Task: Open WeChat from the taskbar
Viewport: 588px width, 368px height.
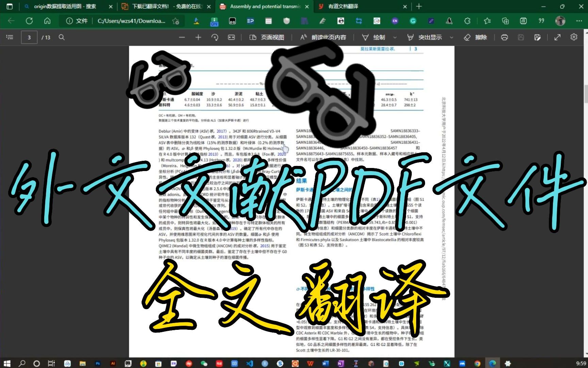Action: click(204, 364)
